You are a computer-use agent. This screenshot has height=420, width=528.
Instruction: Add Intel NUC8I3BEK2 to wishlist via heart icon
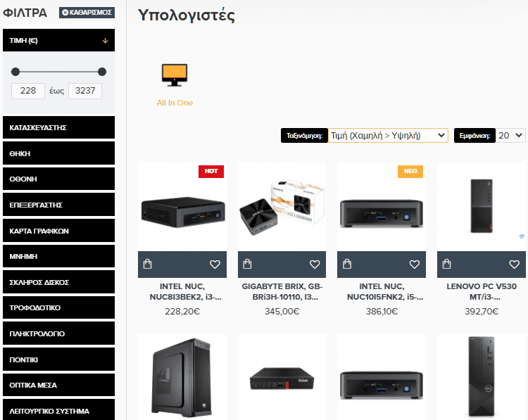tap(215, 265)
